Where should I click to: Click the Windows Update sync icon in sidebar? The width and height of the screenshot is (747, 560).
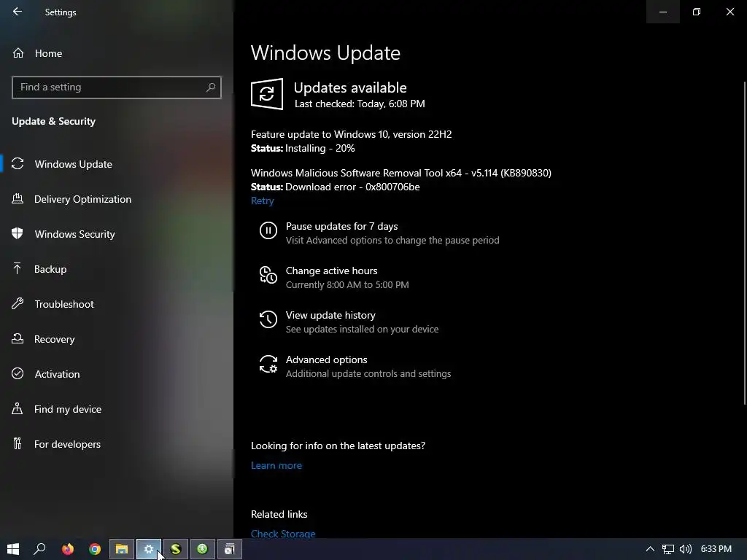(x=18, y=164)
